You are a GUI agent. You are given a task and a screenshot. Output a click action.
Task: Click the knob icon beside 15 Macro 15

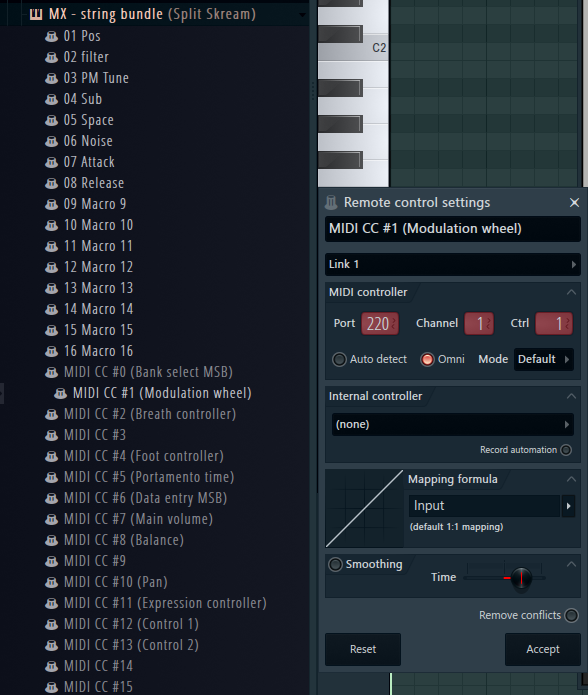point(51,330)
